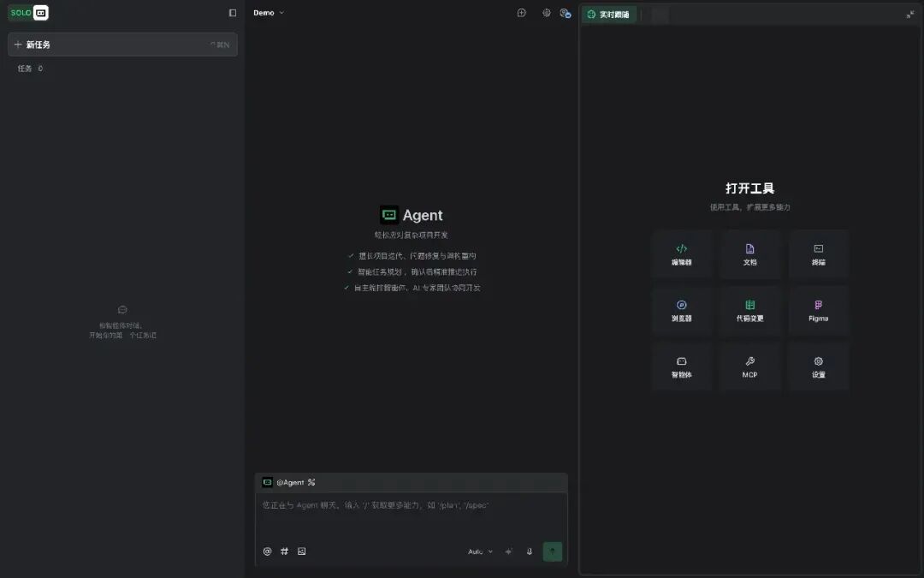924x578 pixels.
Task: Attach an image to the message
Action: (x=302, y=551)
